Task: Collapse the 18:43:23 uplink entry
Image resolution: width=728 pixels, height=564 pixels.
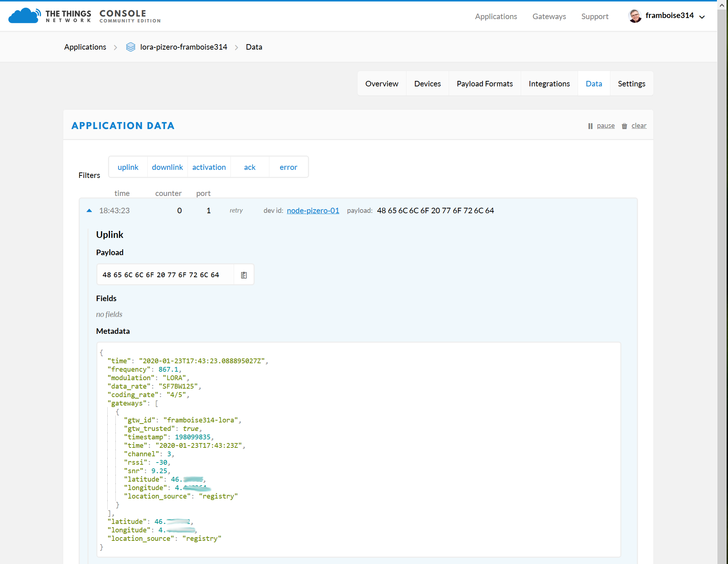Action: pos(89,211)
